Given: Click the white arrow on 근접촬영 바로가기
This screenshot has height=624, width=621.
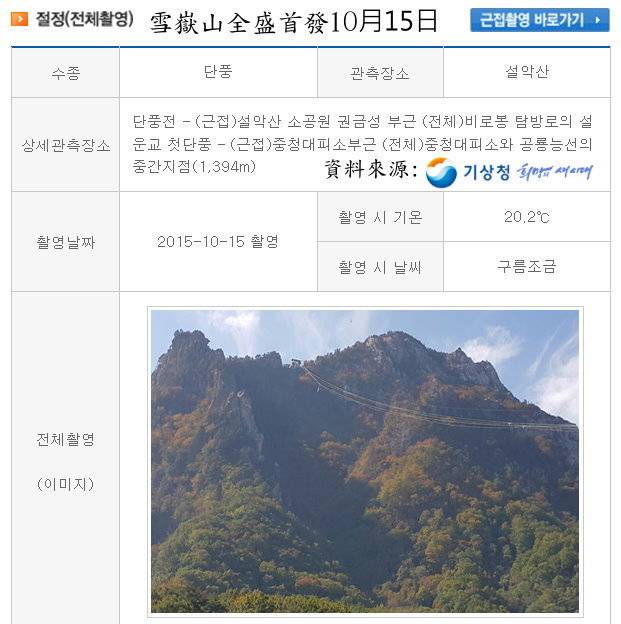Looking at the screenshot, I should (598, 20).
